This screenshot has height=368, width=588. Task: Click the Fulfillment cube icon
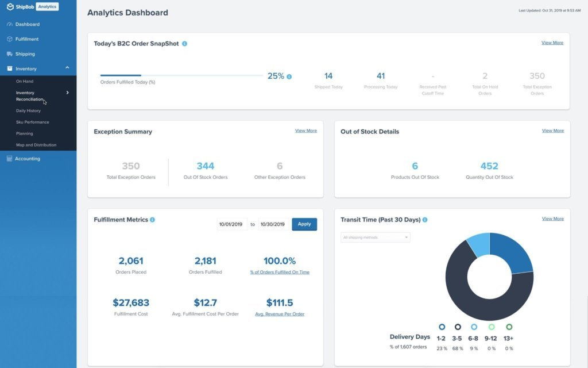pos(10,39)
